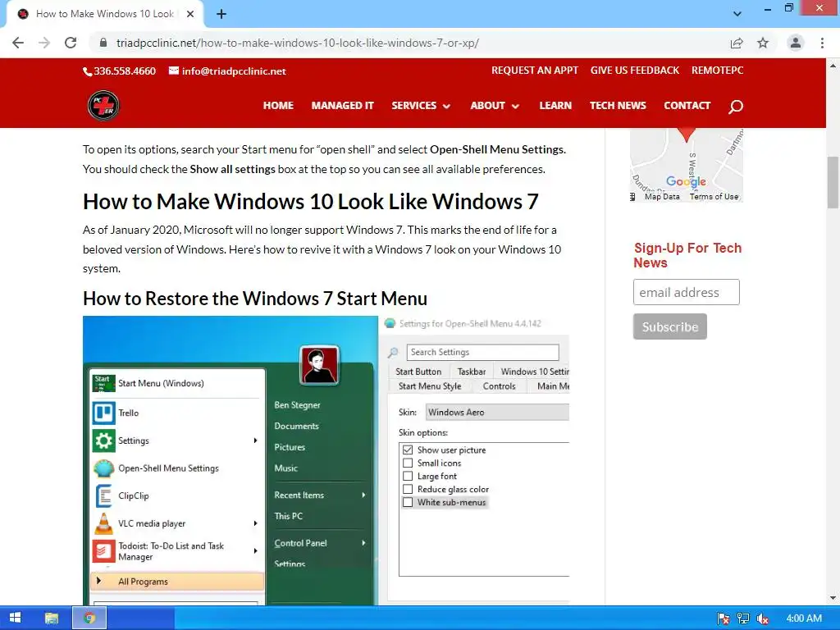The height and width of the screenshot is (630, 840).
Task: Click the phone icon next to 336.558.4660
Action: coord(87,71)
